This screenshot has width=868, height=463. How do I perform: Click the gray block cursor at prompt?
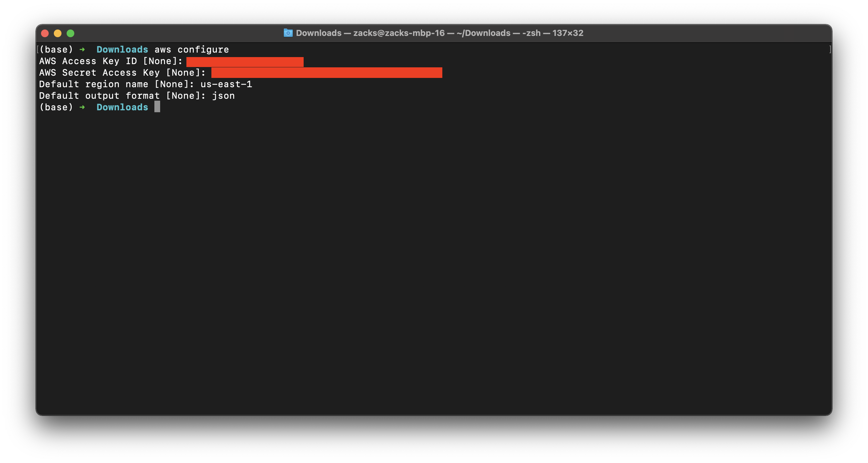coord(157,107)
